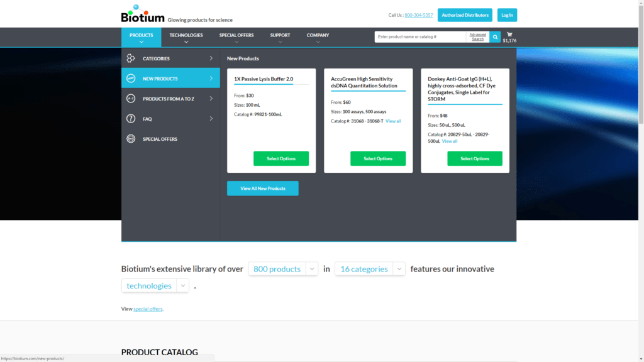The width and height of the screenshot is (644, 362).
Task: Select Options for 1X Passive Lysis Buffer
Action: (x=281, y=158)
